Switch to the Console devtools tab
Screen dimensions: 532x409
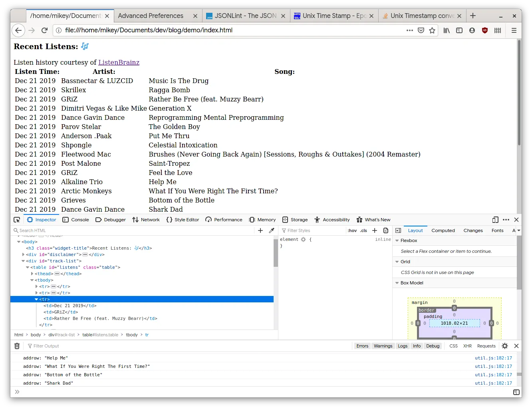tap(76, 220)
